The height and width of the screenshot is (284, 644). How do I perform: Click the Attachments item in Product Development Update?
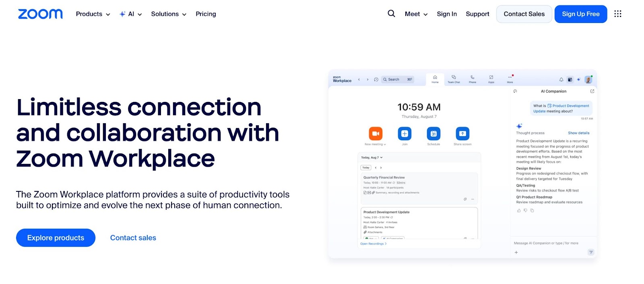373,232
